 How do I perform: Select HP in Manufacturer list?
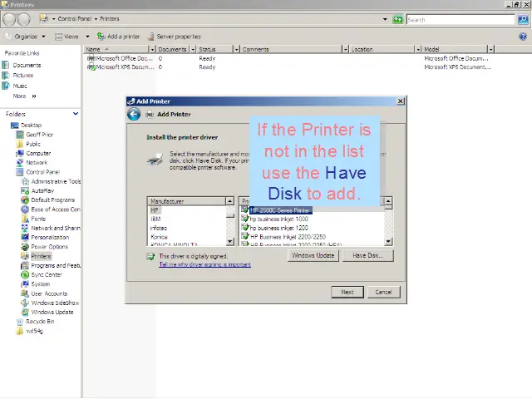point(155,210)
